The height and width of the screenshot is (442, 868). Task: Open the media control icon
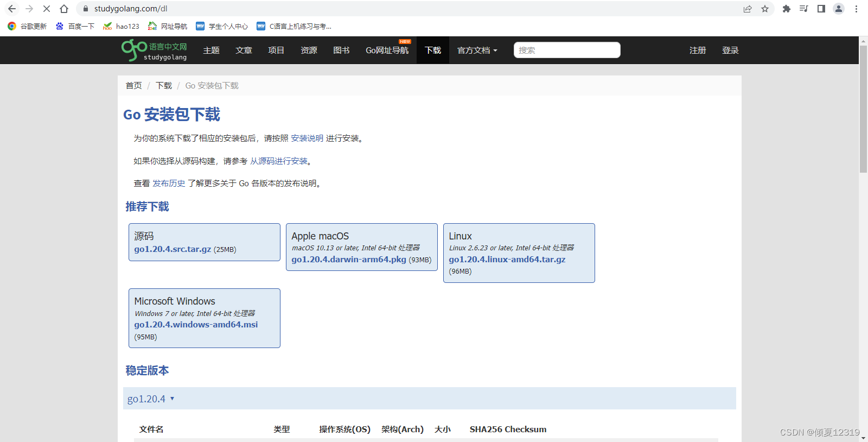[804, 9]
